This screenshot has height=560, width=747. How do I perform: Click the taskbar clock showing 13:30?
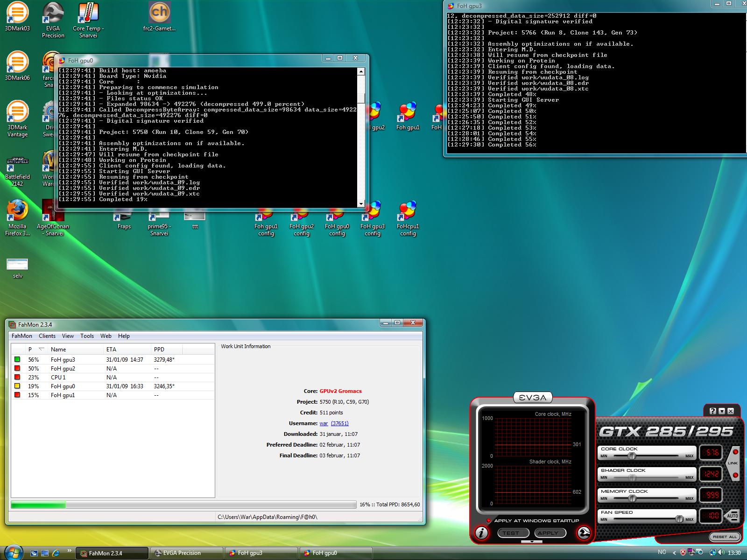click(734, 553)
